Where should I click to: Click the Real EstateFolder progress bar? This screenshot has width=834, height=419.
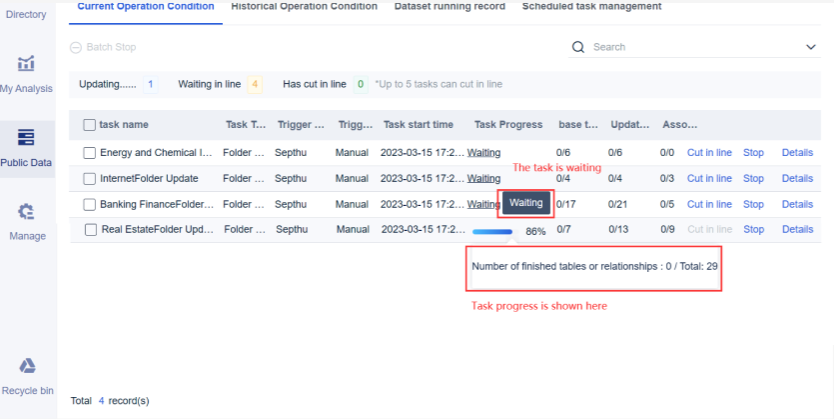click(492, 231)
